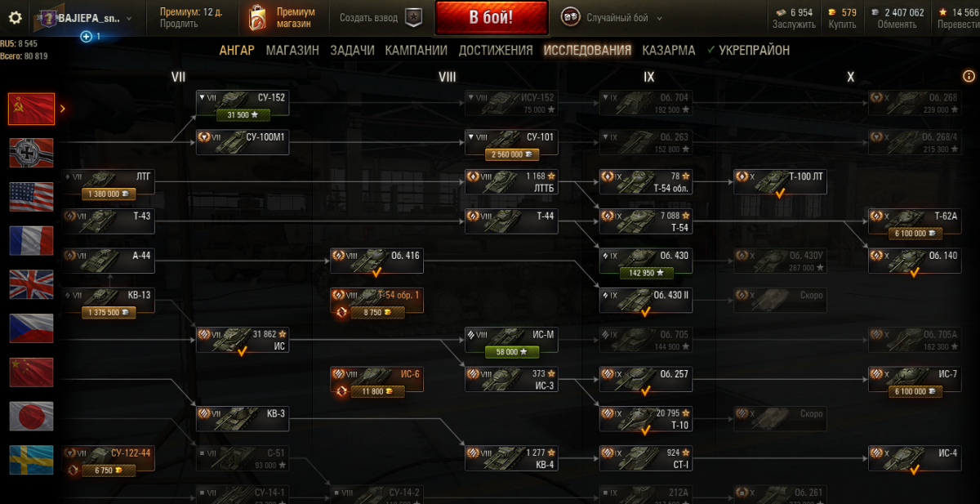Viewport: 980px width, 504px height.
Task: Select the German nation flag
Action: coord(31,153)
